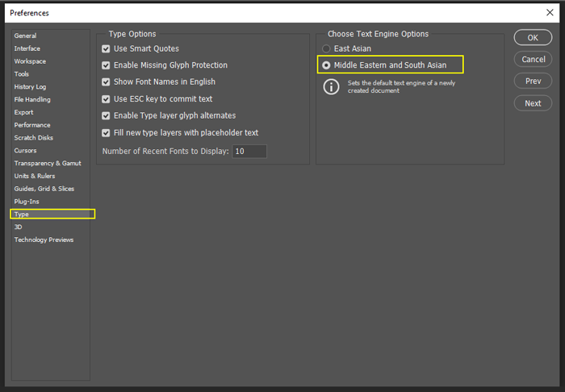Open the General preferences category
565x392 pixels.
tap(25, 35)
